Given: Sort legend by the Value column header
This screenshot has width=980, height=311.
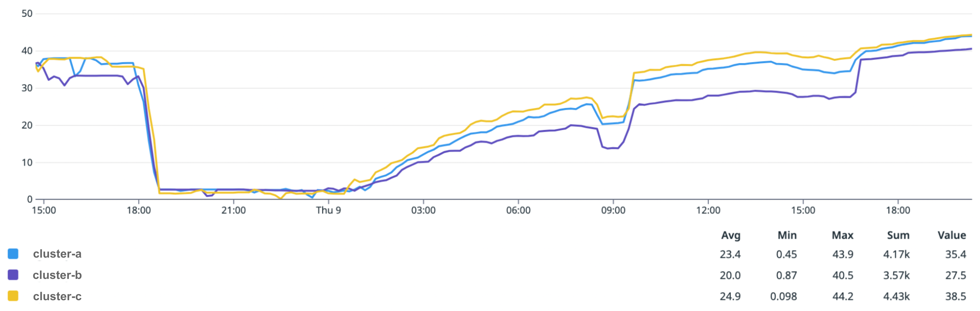Looking at the screenshot, I should point(951,235).
